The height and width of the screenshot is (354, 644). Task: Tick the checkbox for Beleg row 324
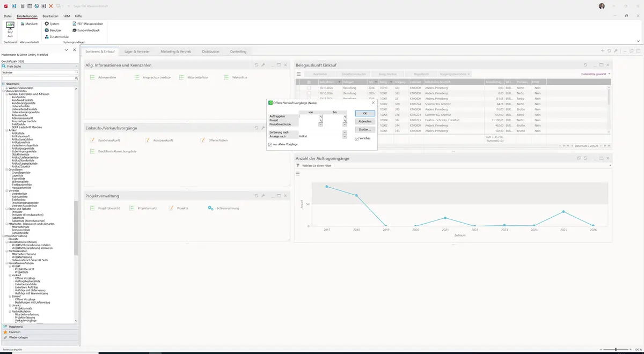pyautogui.click(x=309, y=87)
